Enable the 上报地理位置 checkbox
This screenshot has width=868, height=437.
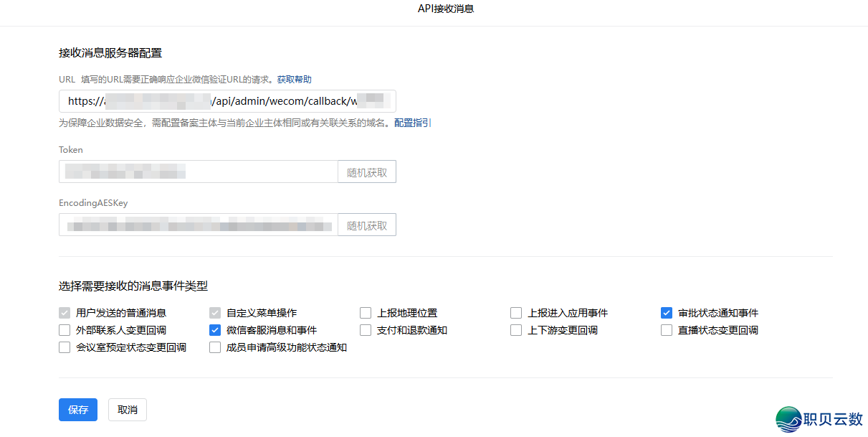[x=366, y=312]
